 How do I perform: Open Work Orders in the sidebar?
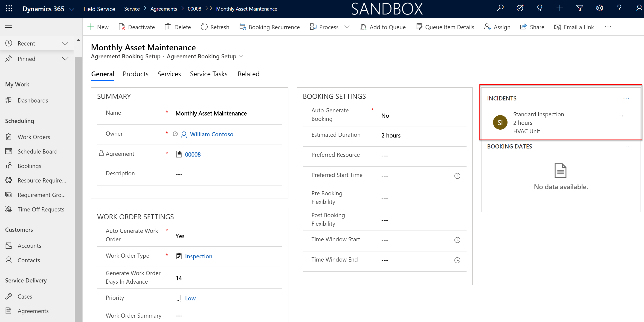34,137
